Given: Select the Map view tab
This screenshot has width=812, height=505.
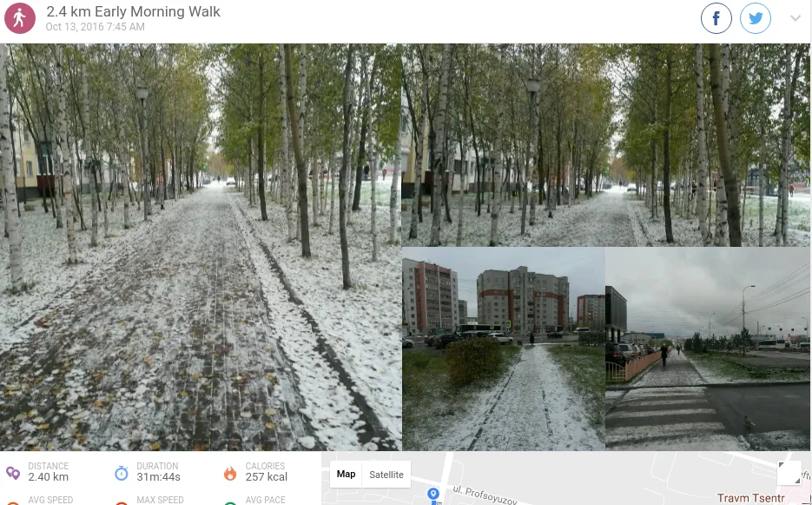Looking at the screenshot, I should click(346, 475).
